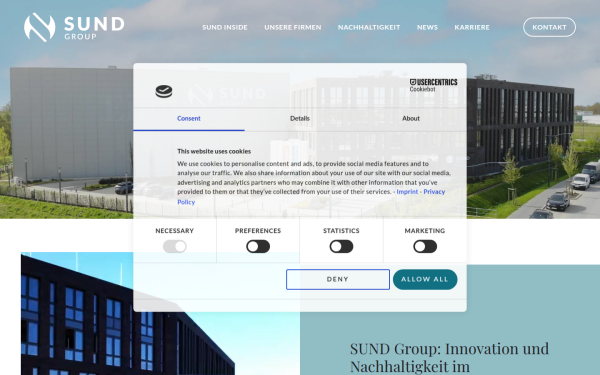Select the Consent tab

tap(189, 119)
